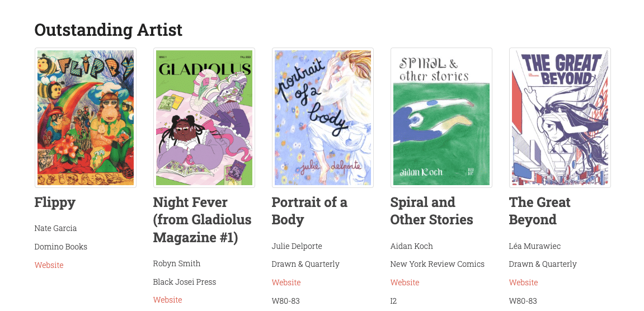The width and height of the screenshot is (644, 311).
Task: Select artist name Robyn Smith
Action: click(x=177, y=263)
